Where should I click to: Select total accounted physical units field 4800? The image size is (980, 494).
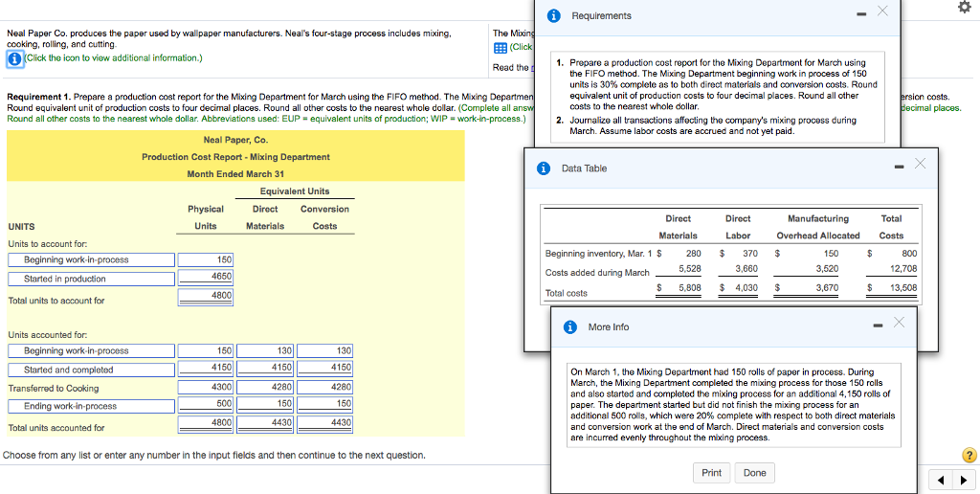pos(206,423)
